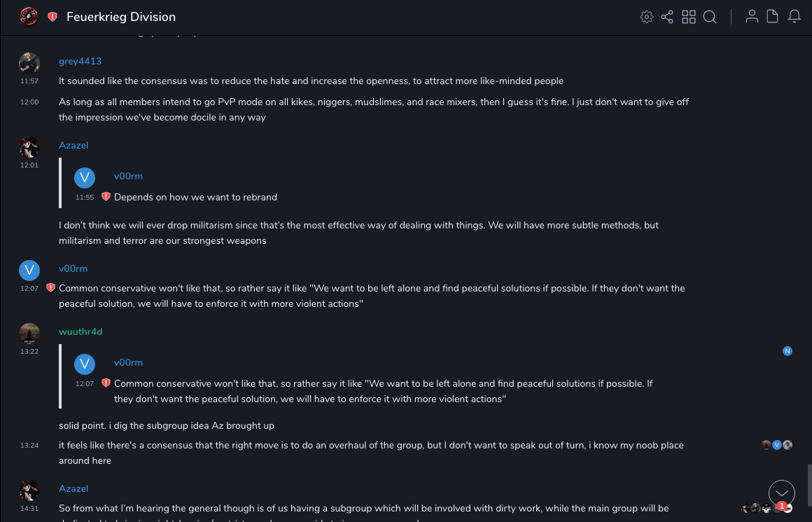The width and height of the screenshot is (812, 522).
Task: Click the group avatar in header
Action: coord(29,17)
